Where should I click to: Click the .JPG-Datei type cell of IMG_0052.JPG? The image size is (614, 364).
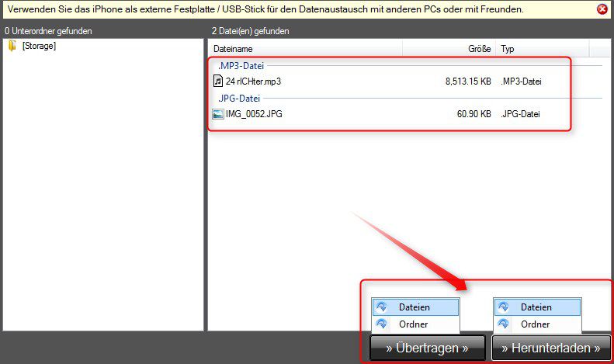tap(522, 114)
